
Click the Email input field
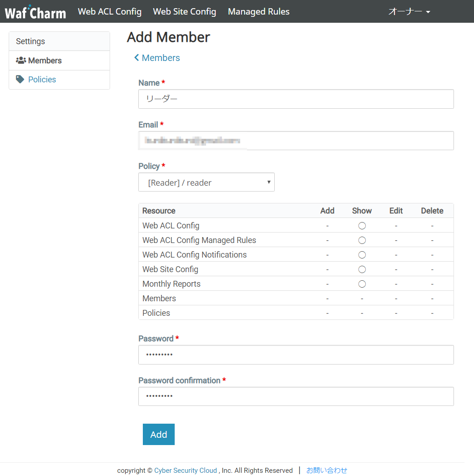pyautogui.click(x=296, y=141)
